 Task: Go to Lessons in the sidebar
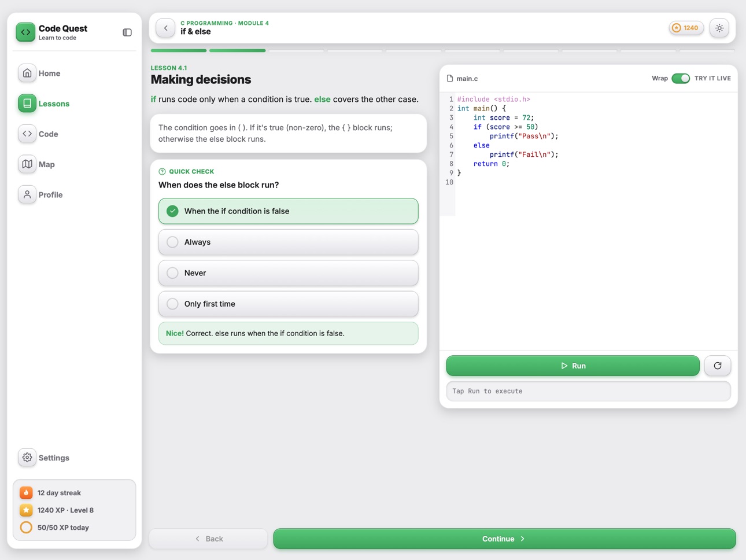point(74,104)
